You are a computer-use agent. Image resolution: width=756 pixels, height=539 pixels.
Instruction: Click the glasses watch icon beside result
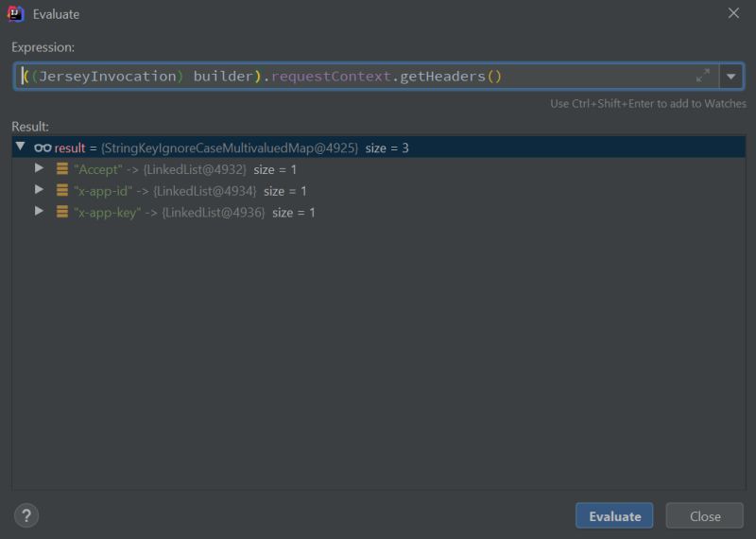click(x=43, y=148)
